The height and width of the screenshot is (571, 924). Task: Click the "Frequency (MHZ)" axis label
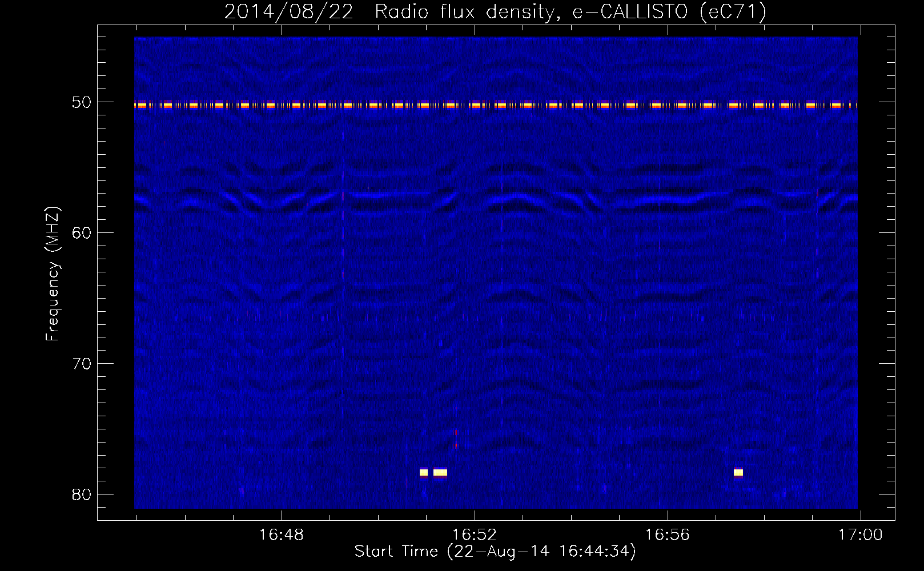pos(53,274)
